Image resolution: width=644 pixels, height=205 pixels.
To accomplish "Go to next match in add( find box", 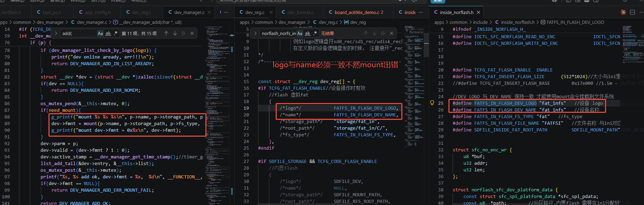I will point(175,33).
